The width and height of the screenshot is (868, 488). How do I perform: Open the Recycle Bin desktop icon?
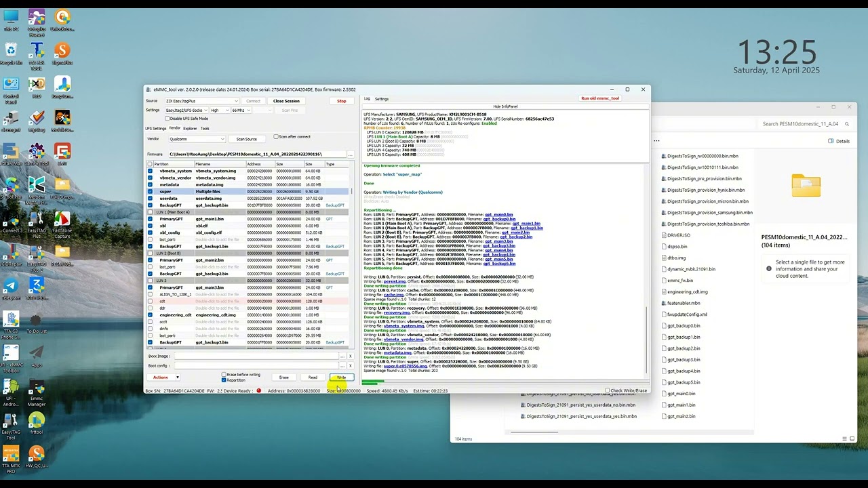tap(11, 54)
